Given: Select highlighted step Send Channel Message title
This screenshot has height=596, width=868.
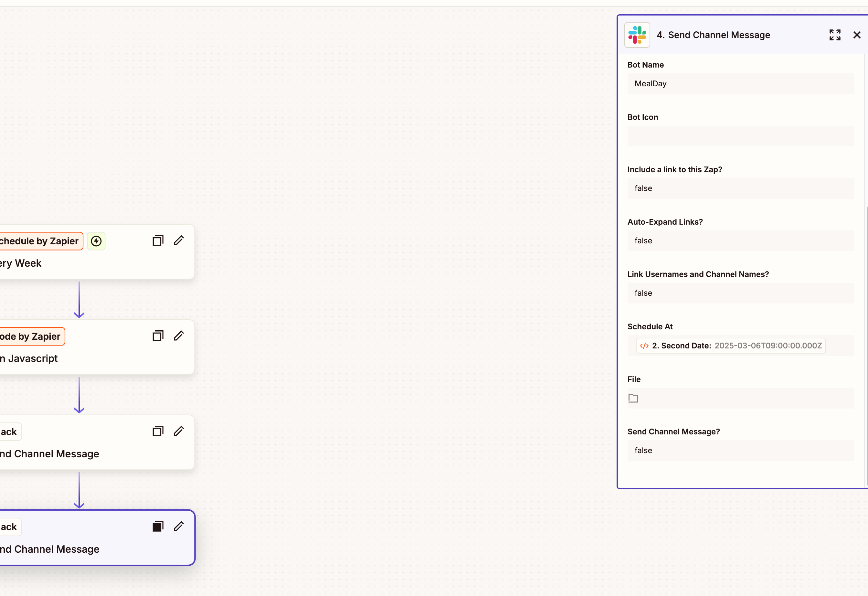Looking at the screenshot, I should pos(49,549).
